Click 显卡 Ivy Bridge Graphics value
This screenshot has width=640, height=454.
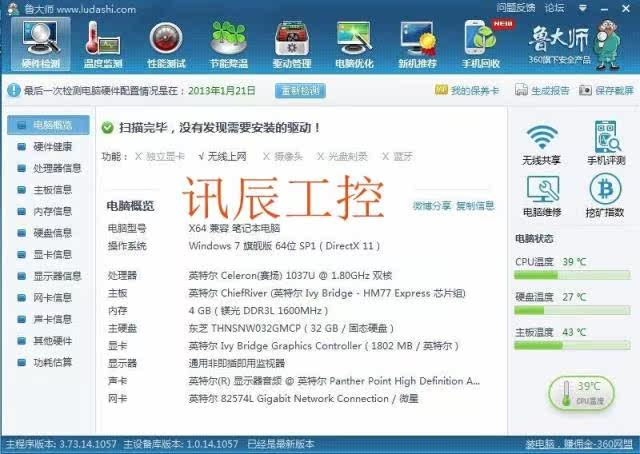point(323,346)
